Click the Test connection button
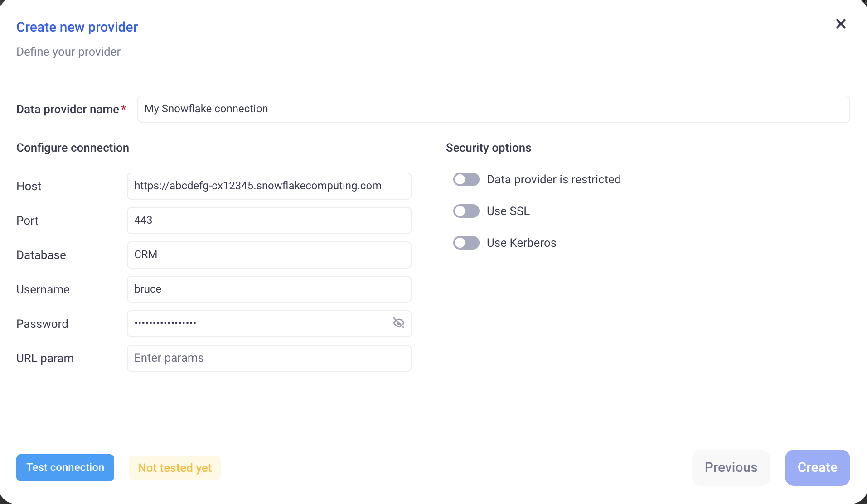This screenshot has height=504, width=867. pyautogui.click(x=65, y=468)
